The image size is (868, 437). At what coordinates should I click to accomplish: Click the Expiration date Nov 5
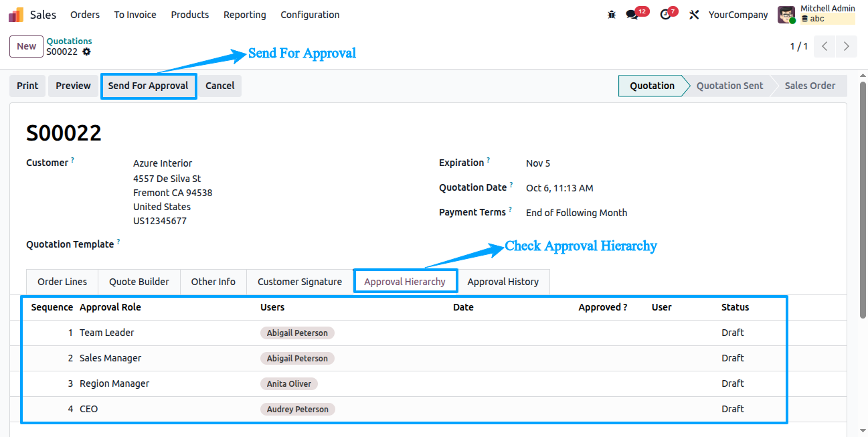538,163
